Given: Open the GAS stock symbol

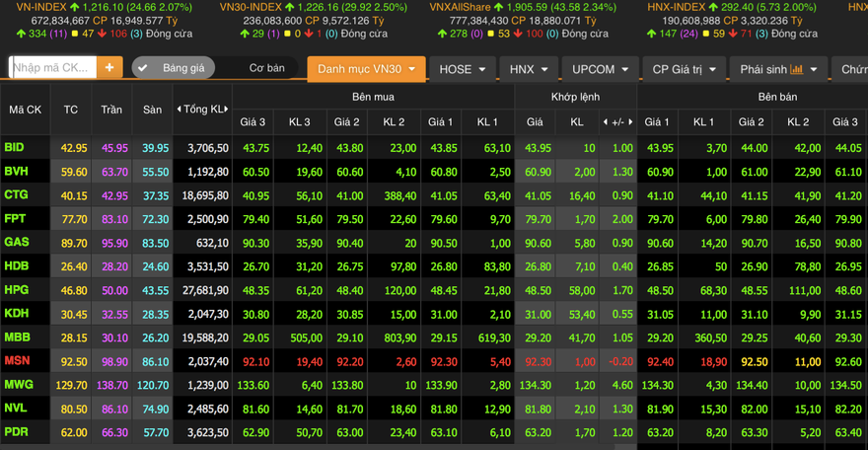Looking at the screenshot, I should pyautogui.click(x=17, y=242).
